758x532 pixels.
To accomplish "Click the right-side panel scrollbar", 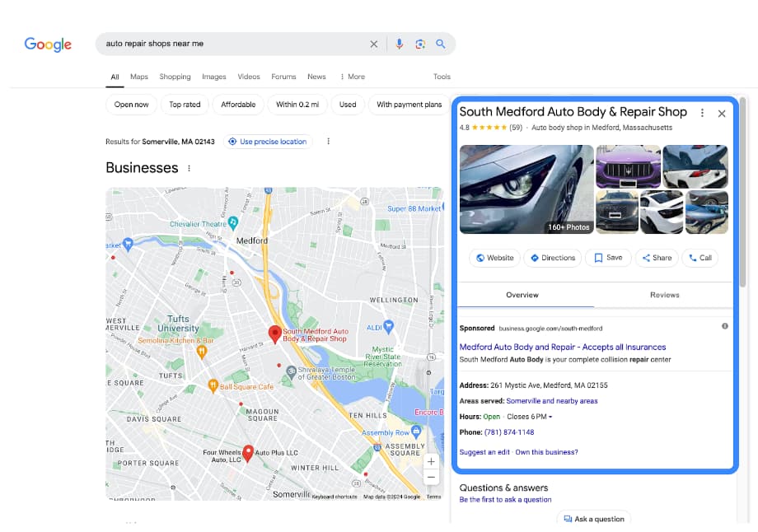I will tap(742, 194).
